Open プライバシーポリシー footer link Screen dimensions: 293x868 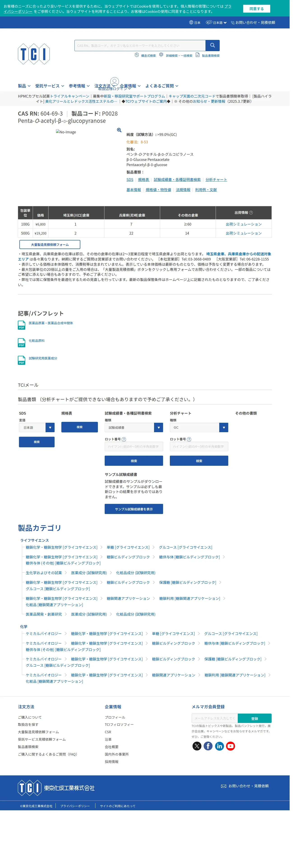tap(75, 806)
